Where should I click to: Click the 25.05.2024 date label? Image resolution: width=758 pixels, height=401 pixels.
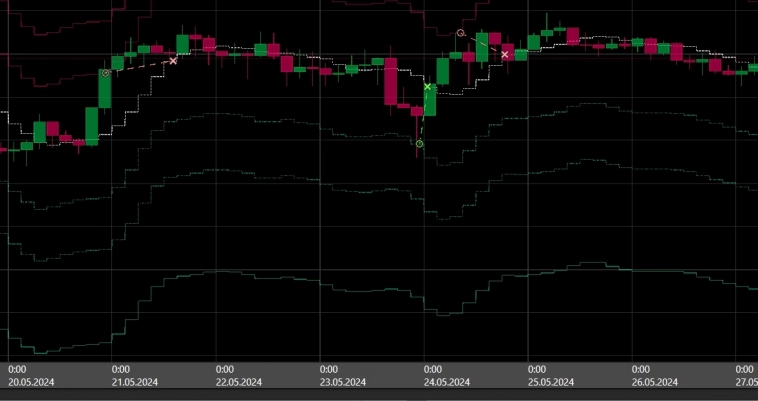point(551,382)
